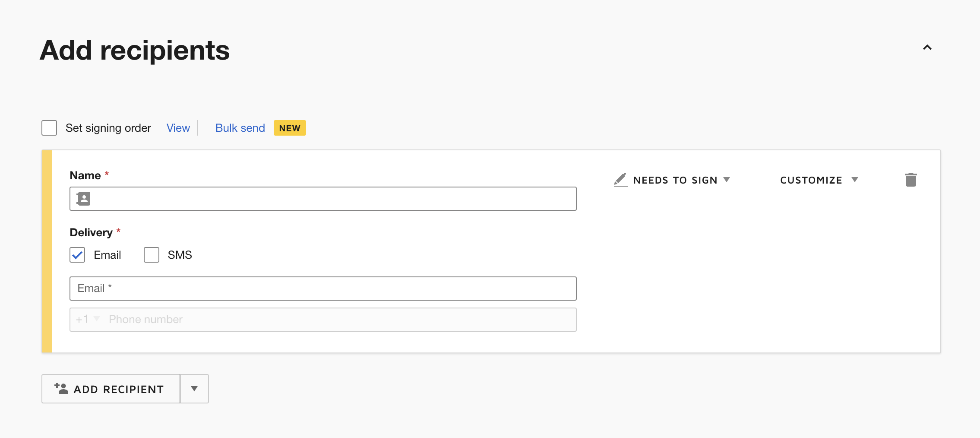Image resolution: width=980 pixels, height=438 pixels.
Task: Focus the Email address field
Action: [323, 289]
